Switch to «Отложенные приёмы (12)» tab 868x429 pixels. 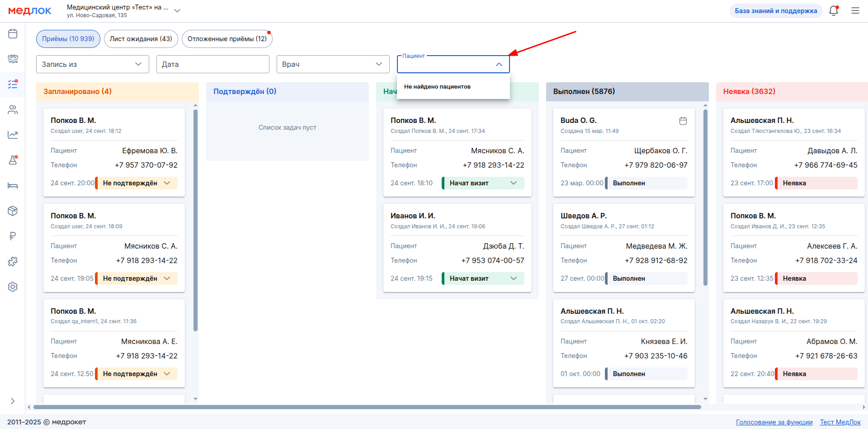(x=227, y=39)
